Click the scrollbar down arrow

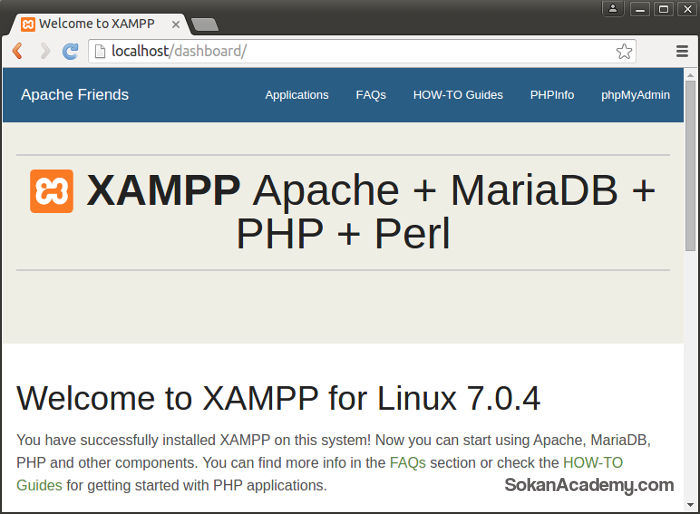tap(690, 505)
